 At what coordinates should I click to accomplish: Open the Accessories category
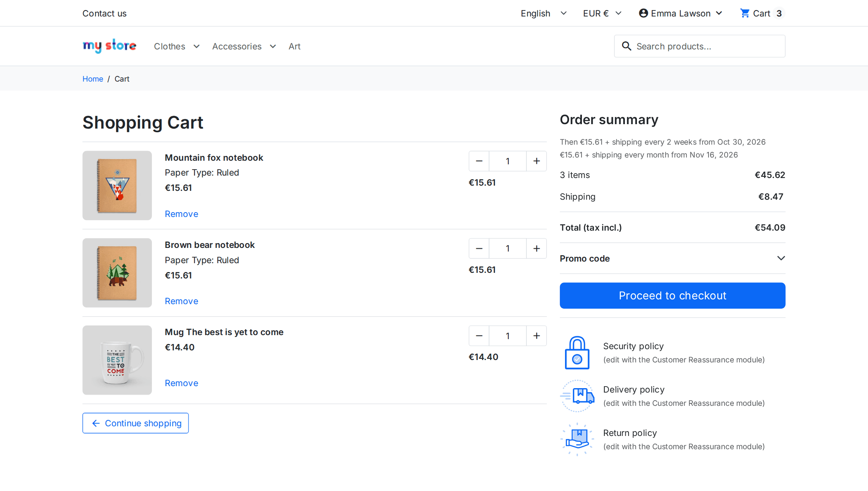[237, 46]
